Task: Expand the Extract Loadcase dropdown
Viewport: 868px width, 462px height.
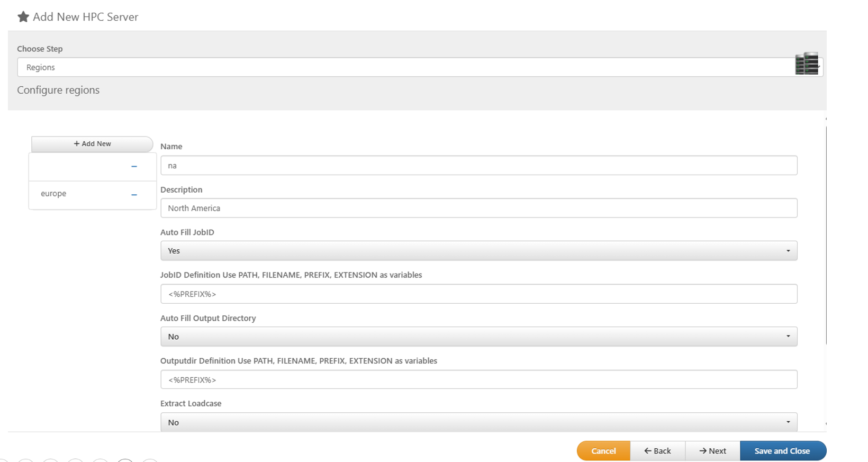Action: coord(478,422)
